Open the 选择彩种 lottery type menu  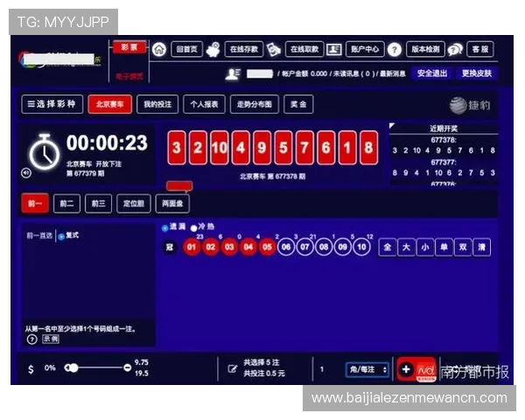[52, 104]
